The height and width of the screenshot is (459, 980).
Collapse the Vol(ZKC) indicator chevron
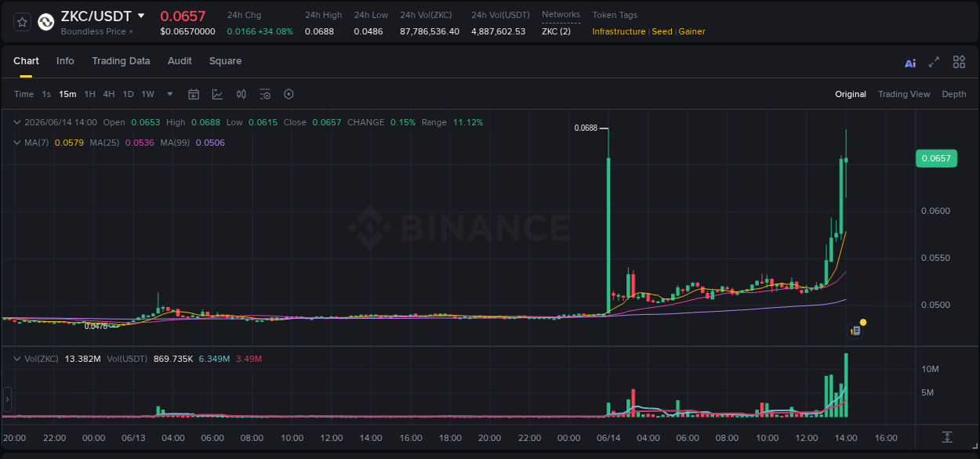point(17,359)
